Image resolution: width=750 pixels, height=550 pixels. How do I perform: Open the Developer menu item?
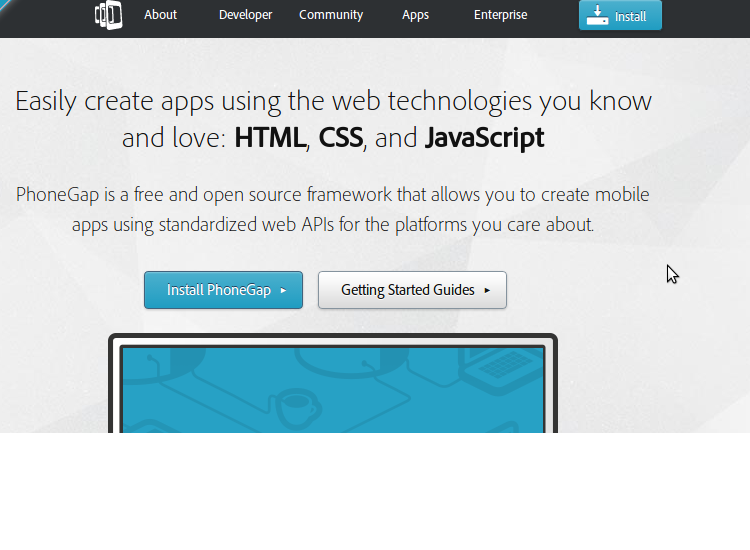(245, 15)
